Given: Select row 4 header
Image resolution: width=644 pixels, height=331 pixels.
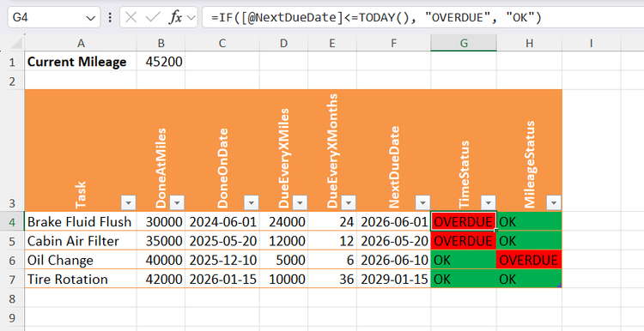Looking at the screenshot, I should (12, 221).
